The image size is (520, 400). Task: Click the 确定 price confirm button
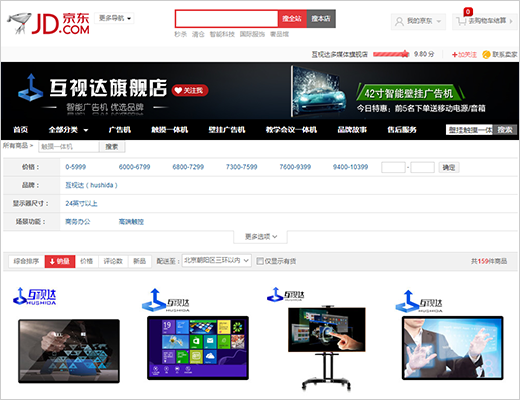[449, 167]
